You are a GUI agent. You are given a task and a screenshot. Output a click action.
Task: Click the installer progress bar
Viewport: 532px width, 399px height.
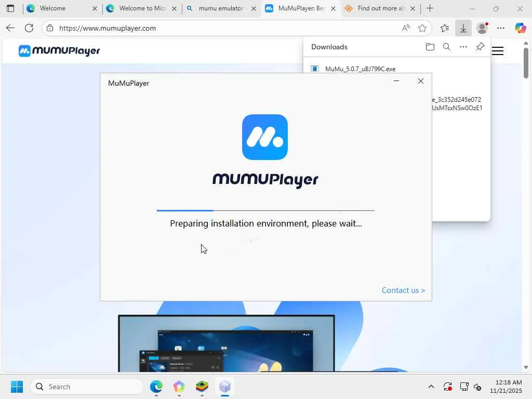[265, 210]
